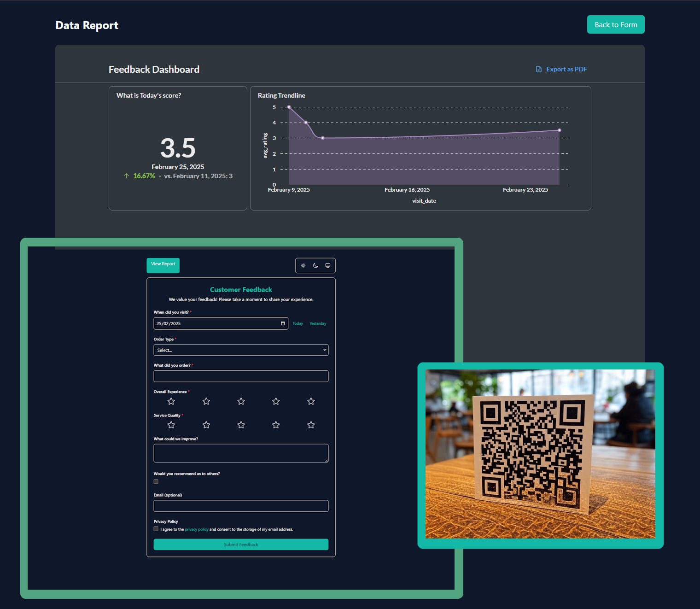The height and width of the screenshot is (609, 700).
Task: Open the calendar picker icon in date field
Action: point(283,323)
